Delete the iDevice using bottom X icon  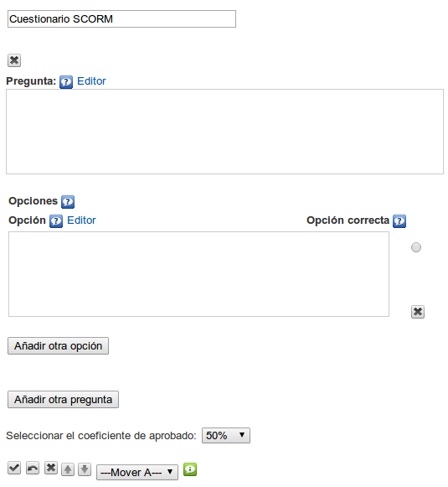click(x=51, y=468)
